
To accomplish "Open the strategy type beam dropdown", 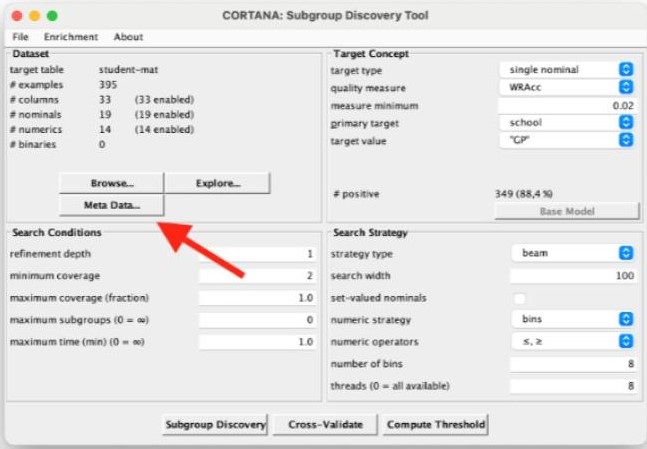I will (x=573, y=253).
